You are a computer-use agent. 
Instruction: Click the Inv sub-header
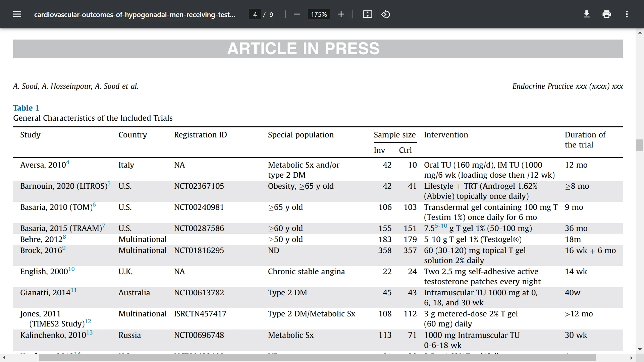click(379, 150)
